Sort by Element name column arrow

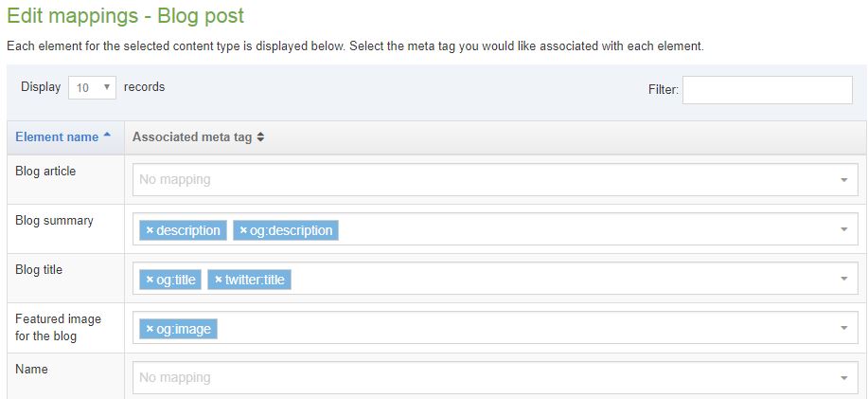(x=107, y=136)
